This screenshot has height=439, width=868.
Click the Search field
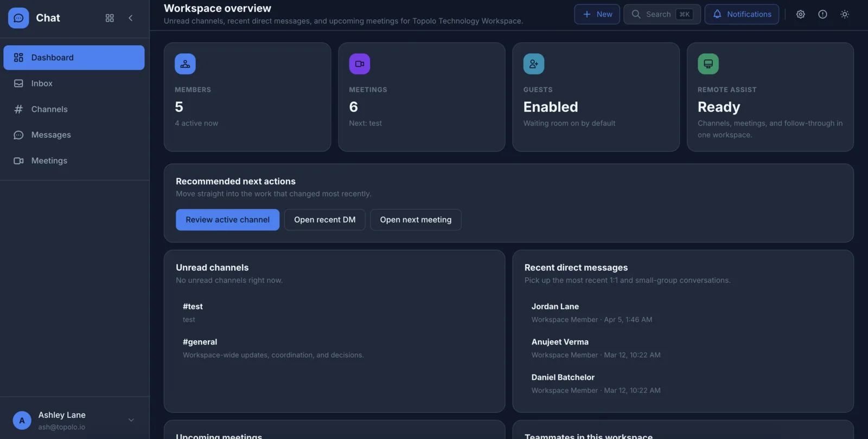(x=662, y=14)
